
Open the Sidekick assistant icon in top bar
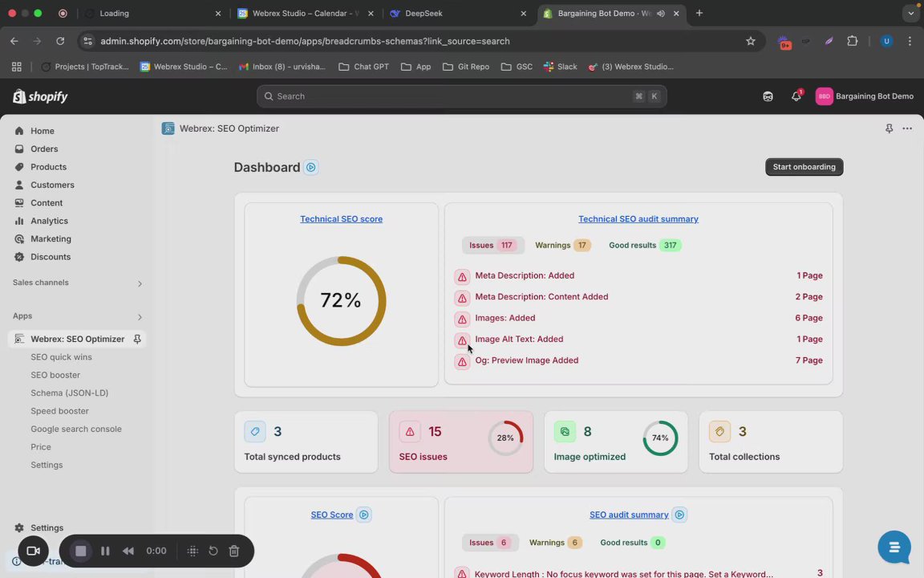(x=768, y=96)
